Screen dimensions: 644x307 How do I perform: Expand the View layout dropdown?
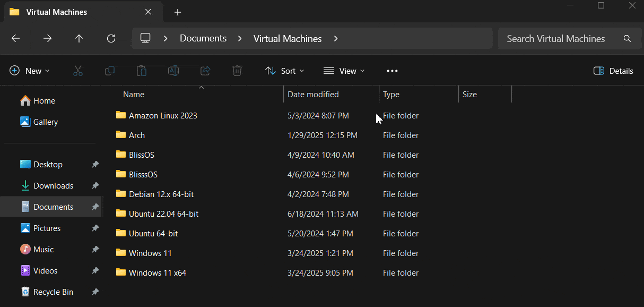[344, 71]
